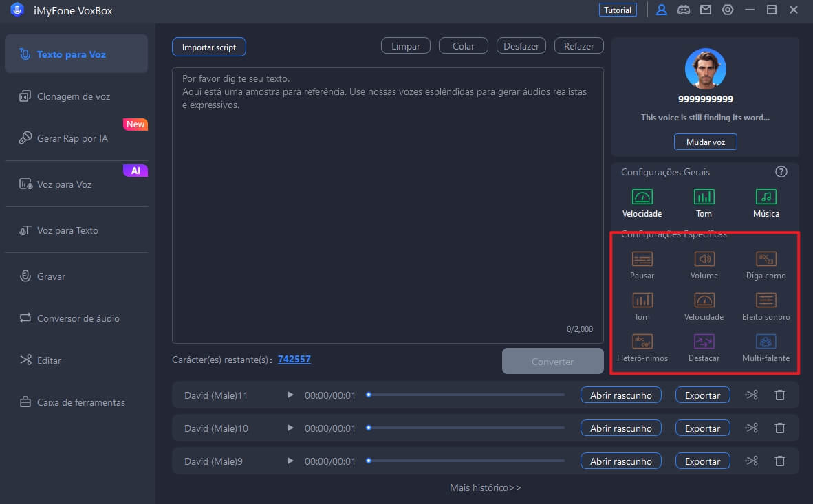Open the user account icon

pos(662,10)
